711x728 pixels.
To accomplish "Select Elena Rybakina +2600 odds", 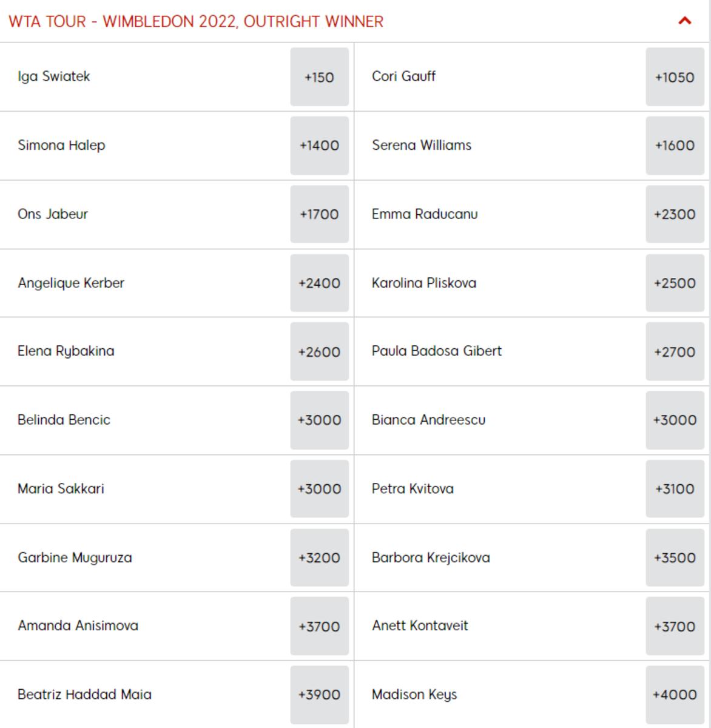I will coord(319,352).
